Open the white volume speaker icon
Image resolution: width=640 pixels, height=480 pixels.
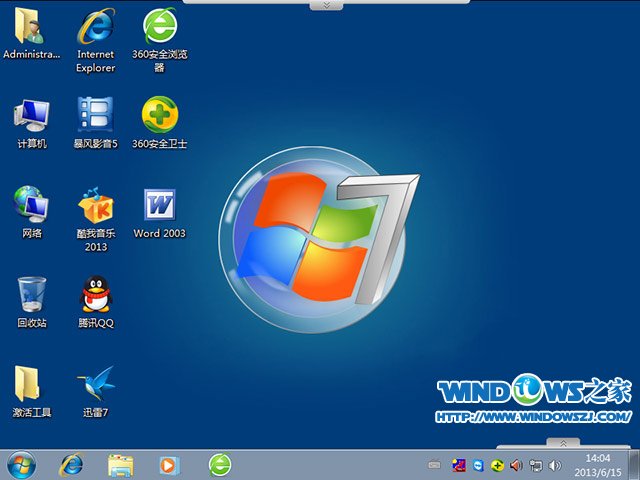tap(555, 465)
